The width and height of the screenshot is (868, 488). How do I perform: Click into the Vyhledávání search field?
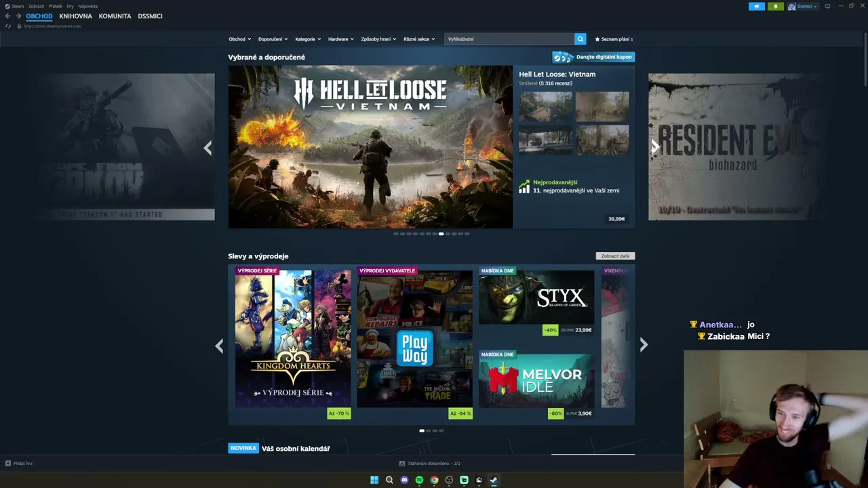pyautogui.click(x=509, y=39)
